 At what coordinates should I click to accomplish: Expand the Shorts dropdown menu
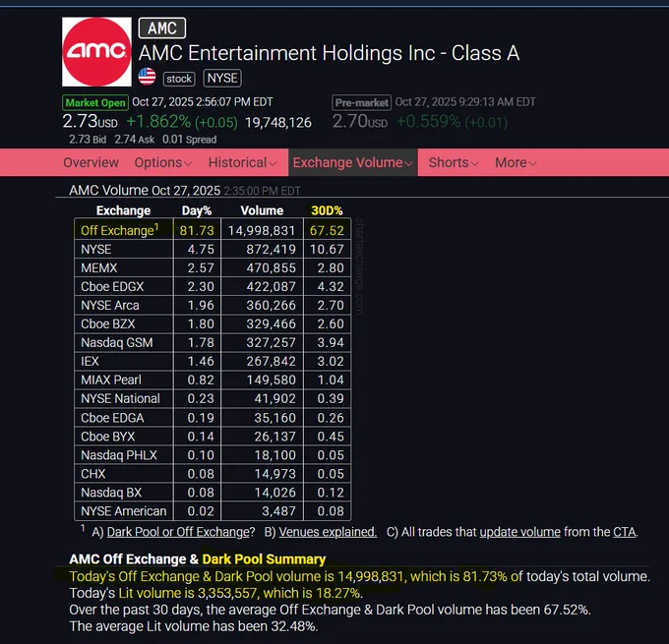click(454, 162)
